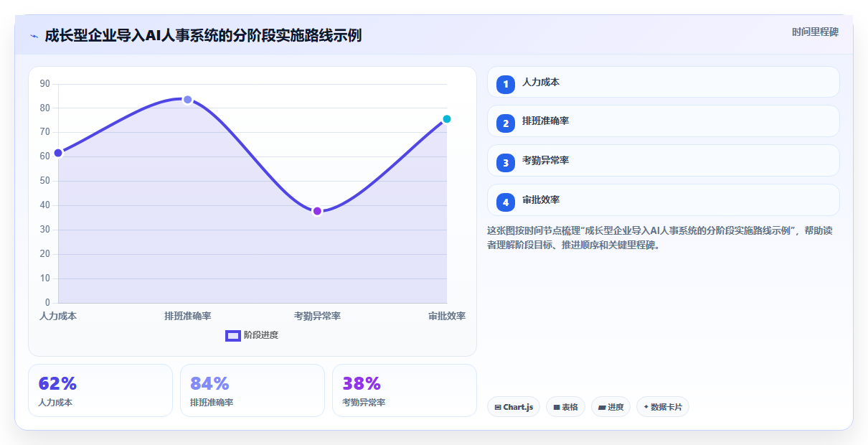Click the x-axis label 人力成本
Screen dimensions: 868x445
tap(58, 316)
